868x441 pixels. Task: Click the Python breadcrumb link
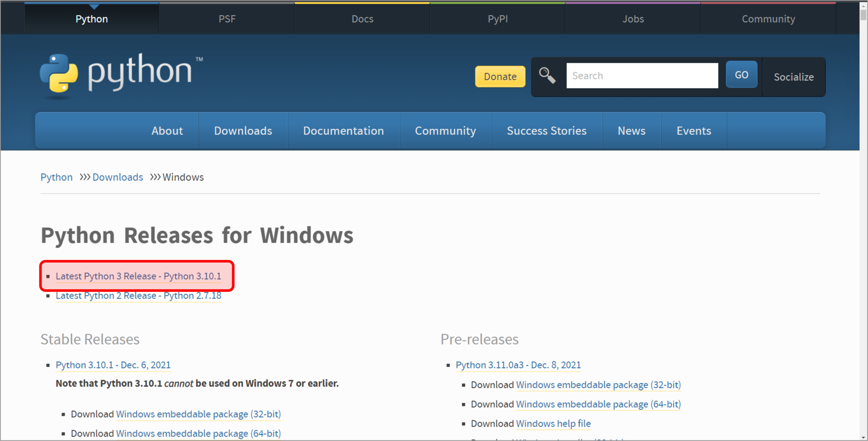tap(56, 177)
